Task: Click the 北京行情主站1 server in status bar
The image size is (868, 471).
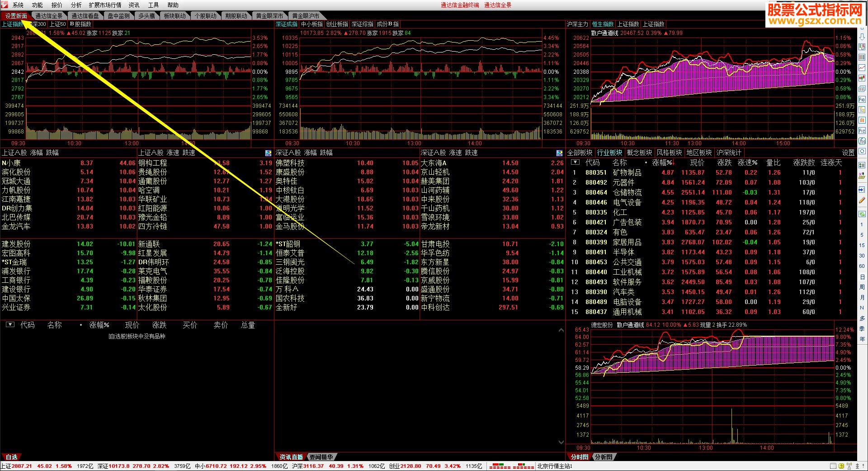Action: 555,466
